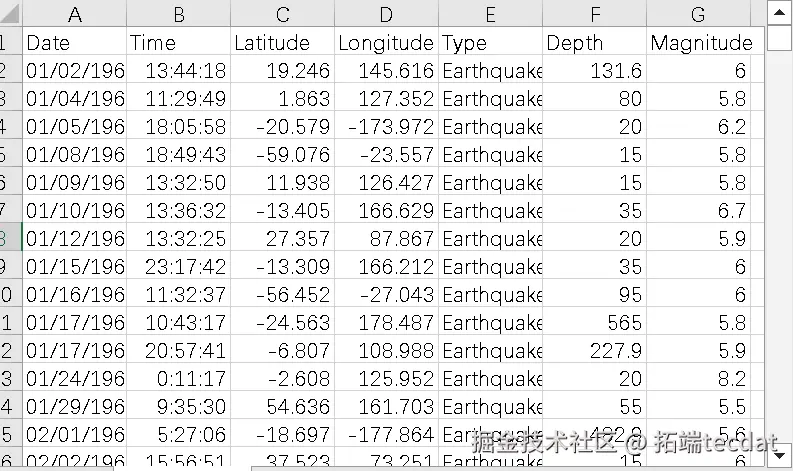Select latitude cell 19.246
Viewport: 793px width, 471px height.
pos(283,69)
